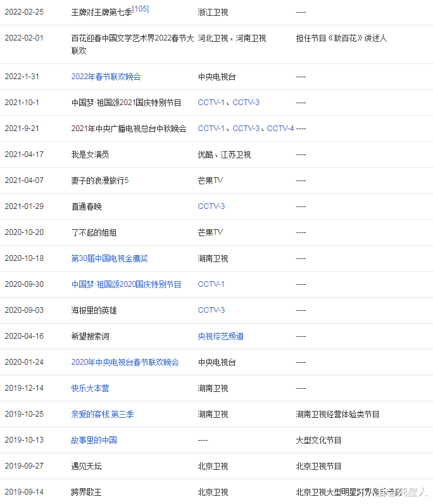The width and height of the screenshot is (433, 504).
Task: Select the date 2022-02-25
Action: pyautogui.click(x=24, y=12)
